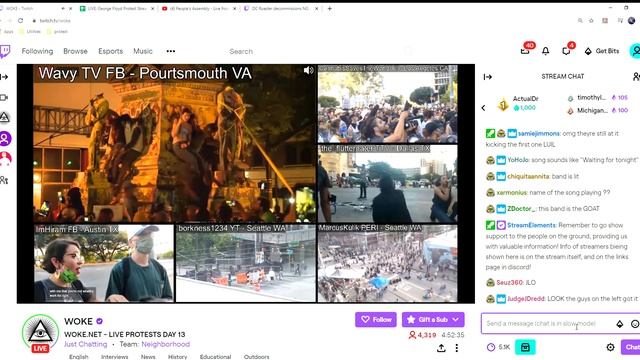Click the Wavy TV FB Portsmouth VA video feed
The width and height of the screenshot is (640, 360).
tap(175, 143)
